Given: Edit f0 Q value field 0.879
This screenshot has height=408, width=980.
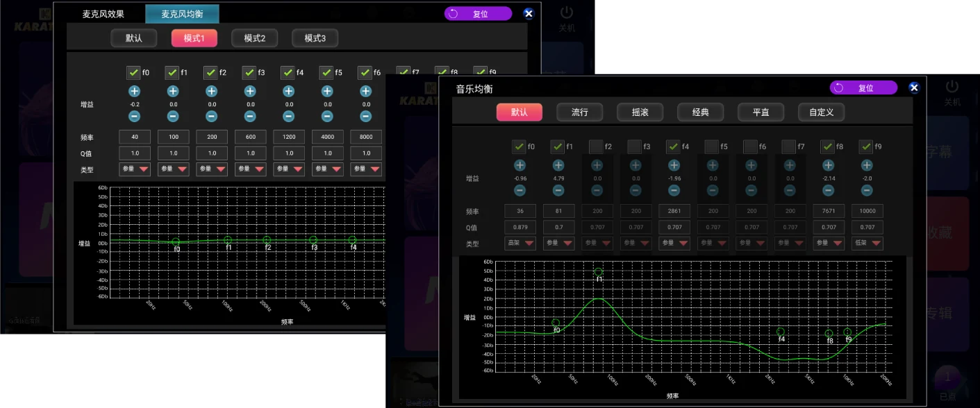Looking at the screenshot, I should (x=520, y=227).
